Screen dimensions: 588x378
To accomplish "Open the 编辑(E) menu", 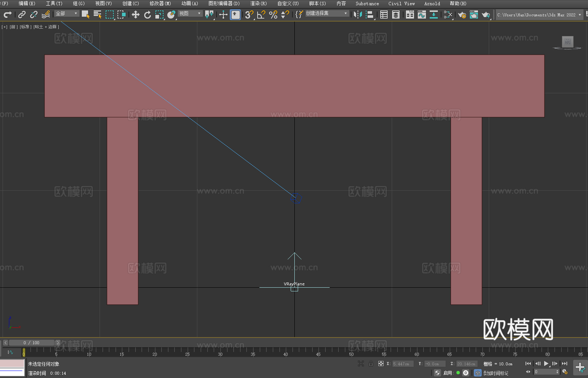I will [x=27, y=3].
